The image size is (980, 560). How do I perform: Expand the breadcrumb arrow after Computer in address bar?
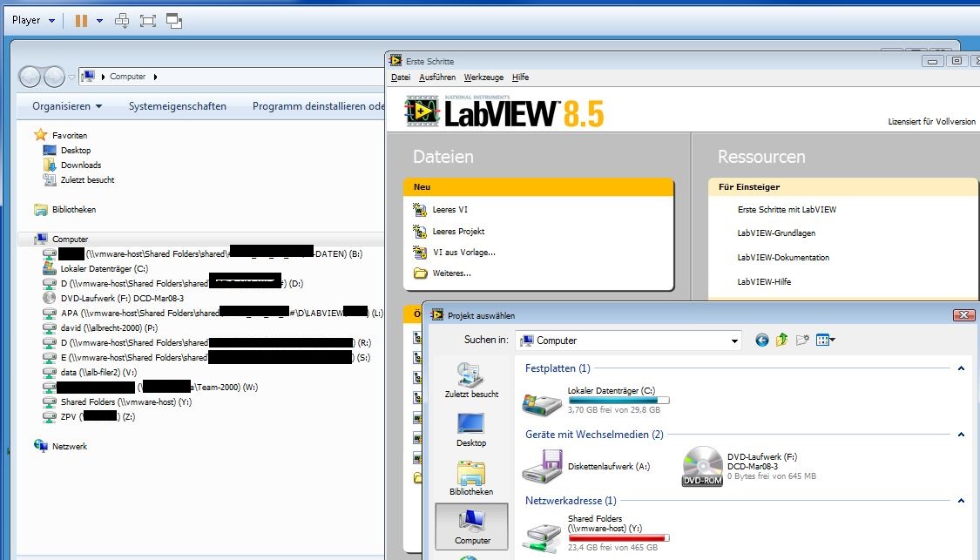[155, 77]
